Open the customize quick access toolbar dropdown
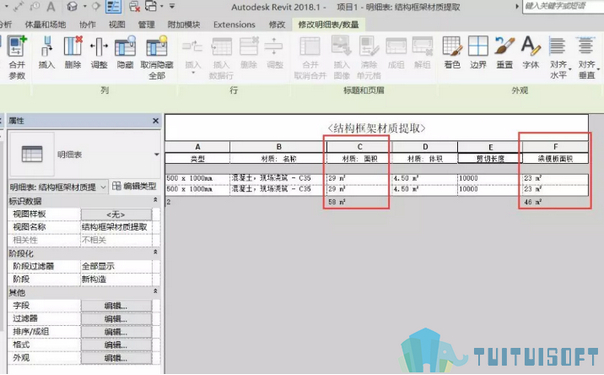 coord(172,7)
